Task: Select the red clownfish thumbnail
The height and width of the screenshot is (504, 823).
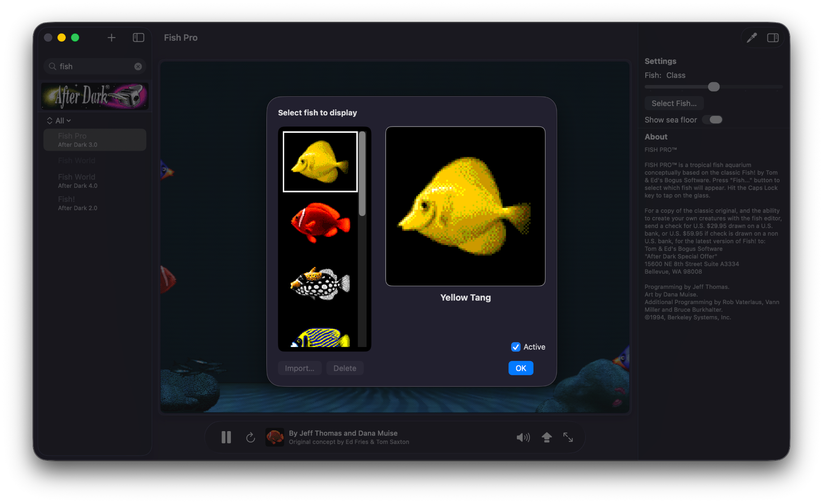Action: pyautogui.click(x=320, y=222)
